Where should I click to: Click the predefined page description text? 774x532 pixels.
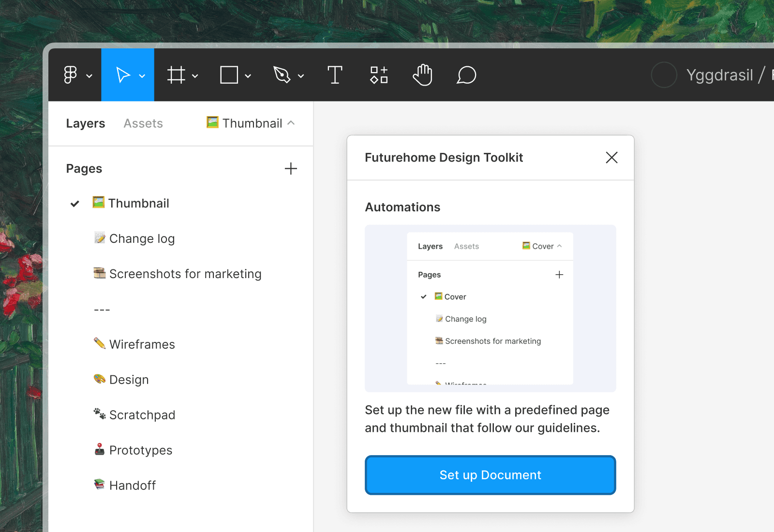point(487,419)
